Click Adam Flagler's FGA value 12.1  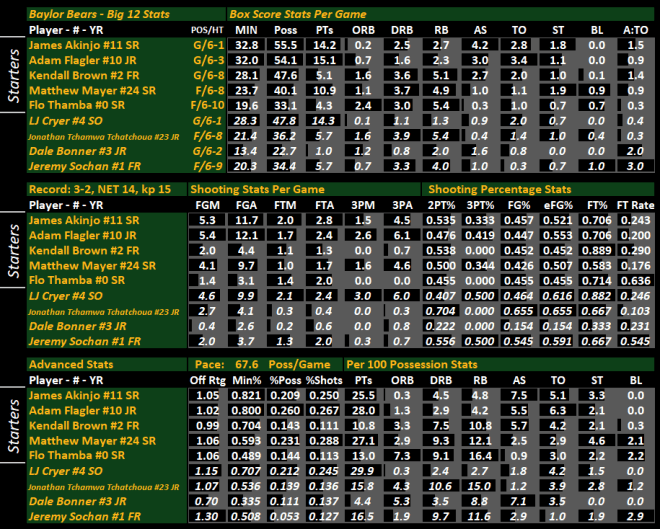247,236
